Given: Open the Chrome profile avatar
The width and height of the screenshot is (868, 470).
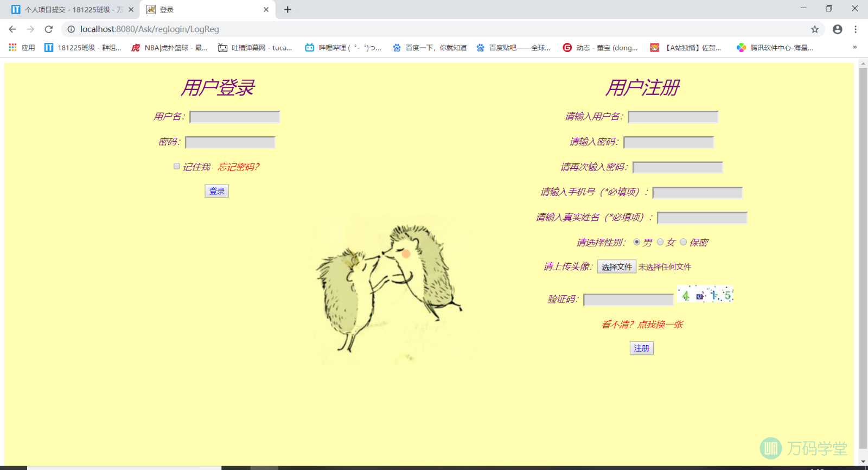Looking at the screenshot, I should [x=838, y=29].
